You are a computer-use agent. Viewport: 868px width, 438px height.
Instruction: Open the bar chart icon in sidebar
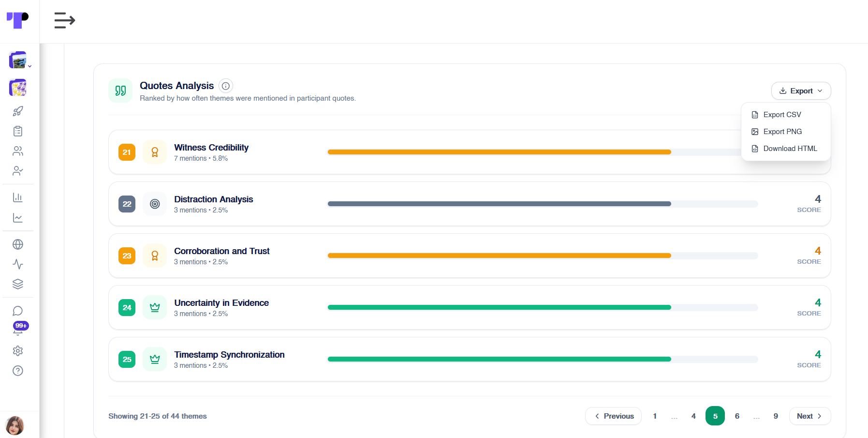tap(18, 197)
